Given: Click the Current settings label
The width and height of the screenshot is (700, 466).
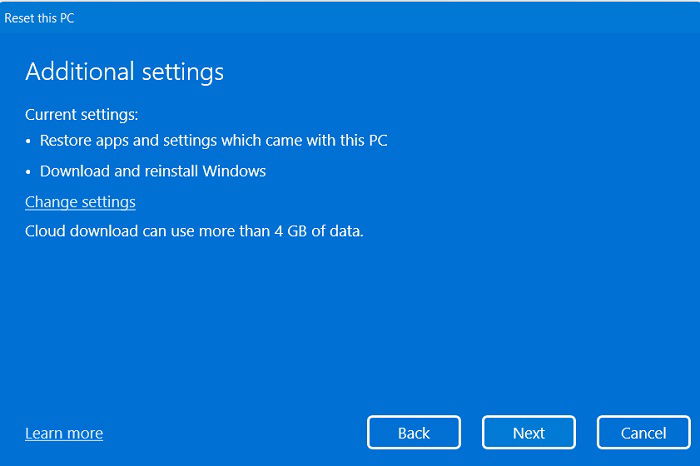Looking at the screenshot, I should [x=82, y=115].
